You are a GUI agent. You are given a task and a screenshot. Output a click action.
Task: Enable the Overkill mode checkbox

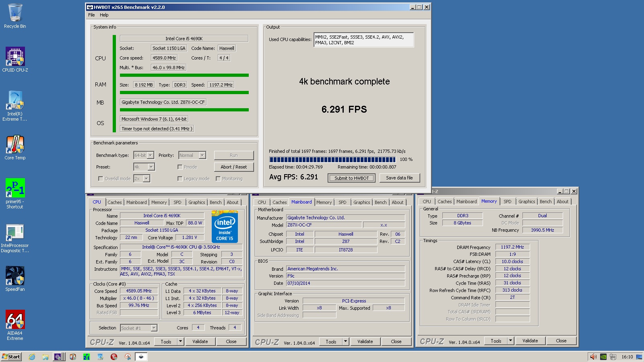click(x=101, y=179)
